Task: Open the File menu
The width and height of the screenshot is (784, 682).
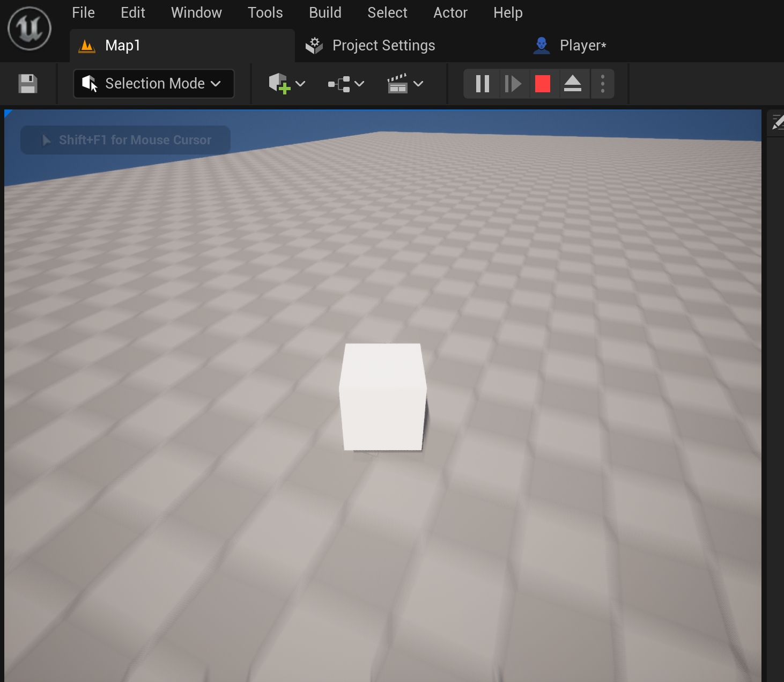Action: pos(83,12)
